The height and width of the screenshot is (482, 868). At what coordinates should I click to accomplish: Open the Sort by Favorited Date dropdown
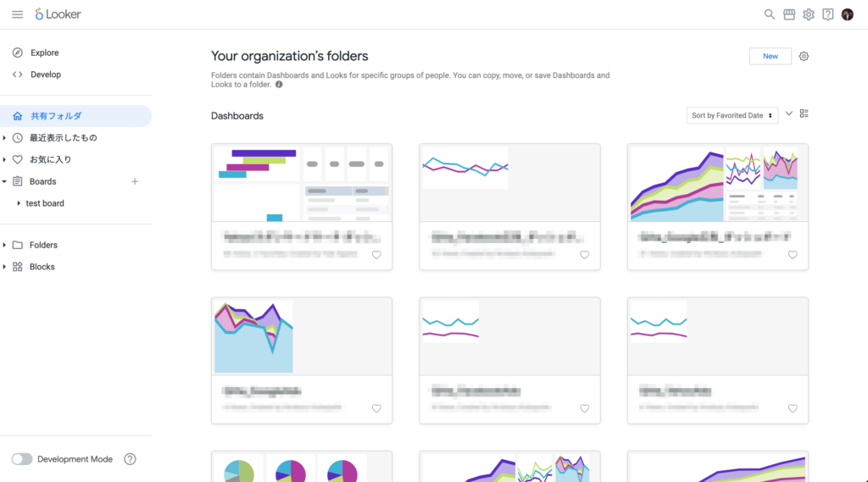click(x=732, y=115)
